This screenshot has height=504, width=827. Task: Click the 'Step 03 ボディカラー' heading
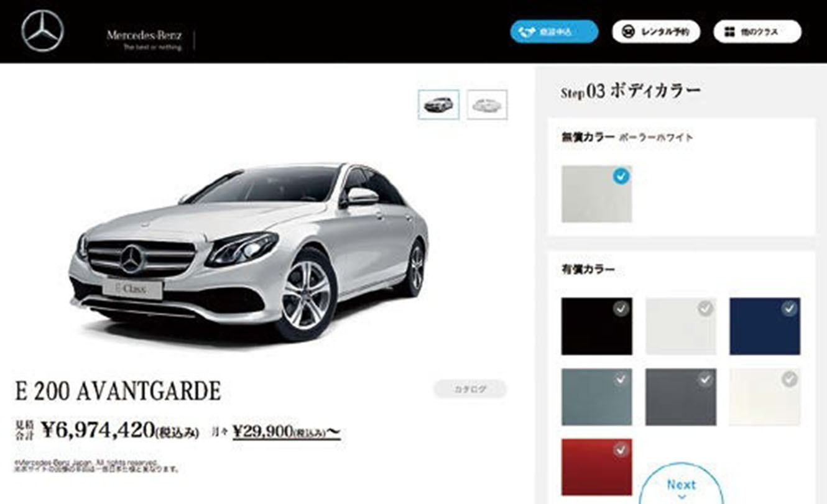click(x=631, y=92)
